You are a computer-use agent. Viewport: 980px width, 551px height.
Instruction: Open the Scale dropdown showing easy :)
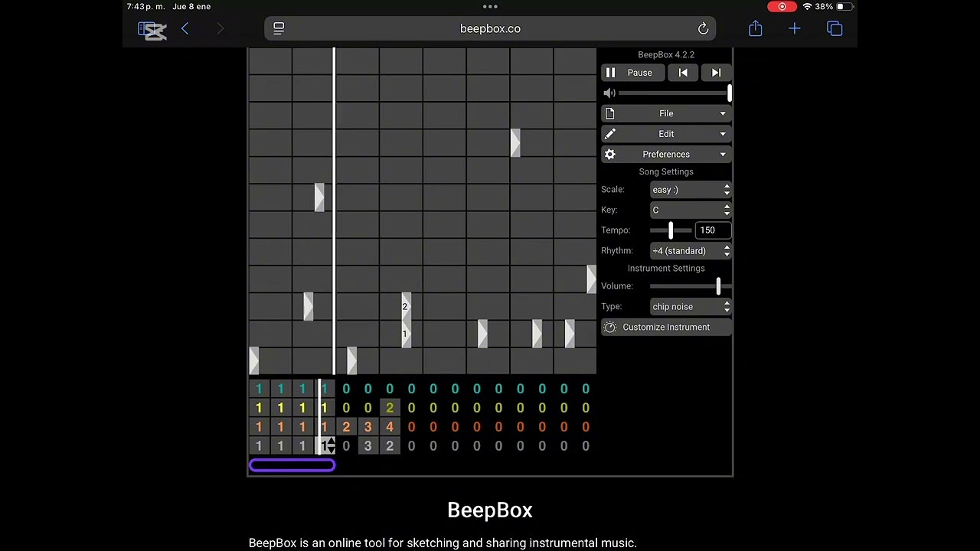tap(691, 190)
